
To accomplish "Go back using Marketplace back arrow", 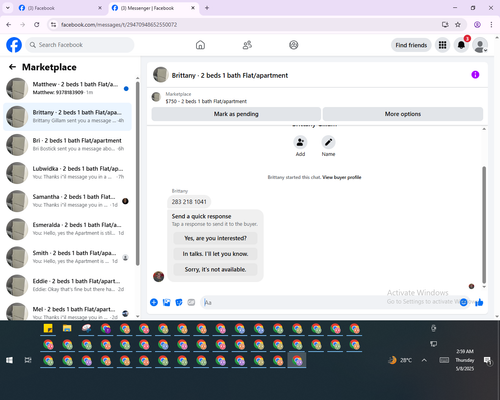I will [x=12, y=67].
